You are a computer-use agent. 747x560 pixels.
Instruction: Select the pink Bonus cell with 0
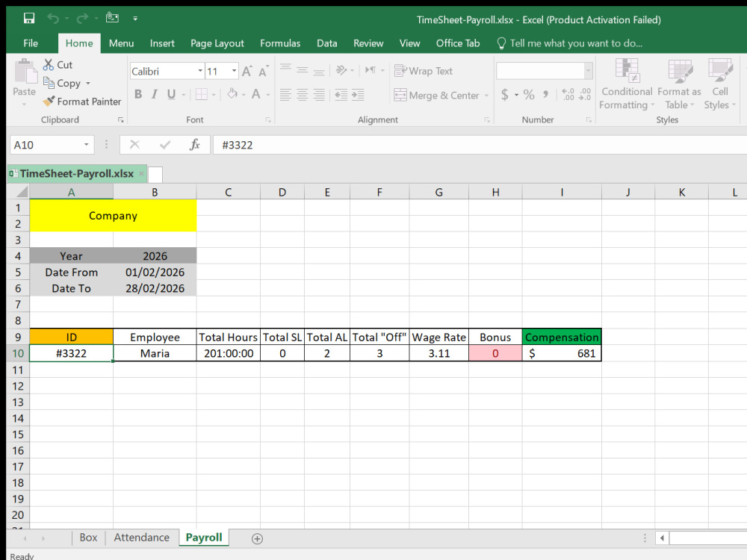click(x=495, y=353)
